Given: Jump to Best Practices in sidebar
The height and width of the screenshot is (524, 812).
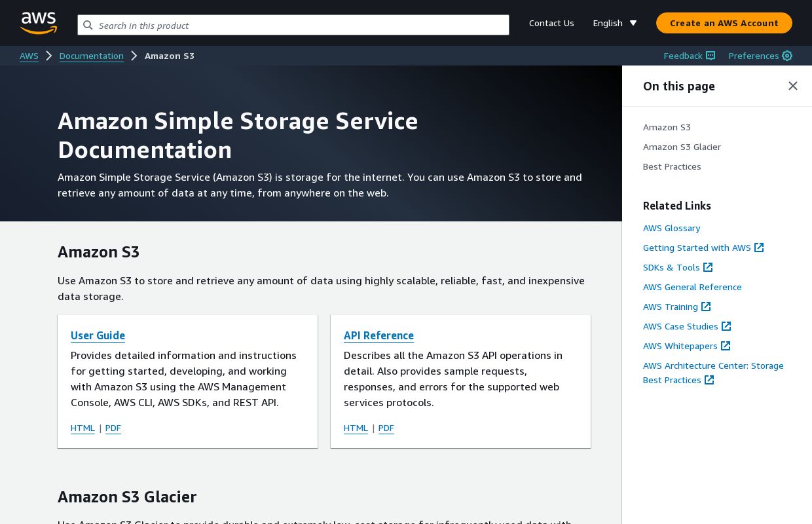Looking at the screenshot, I should (x=672, y=166).
